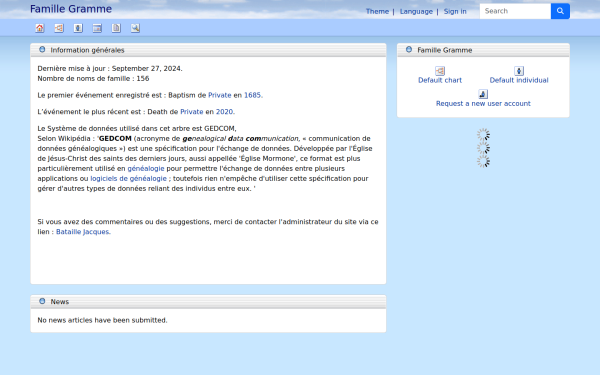
Task: Open the Private link for Death event
Action: pos(192,112)
